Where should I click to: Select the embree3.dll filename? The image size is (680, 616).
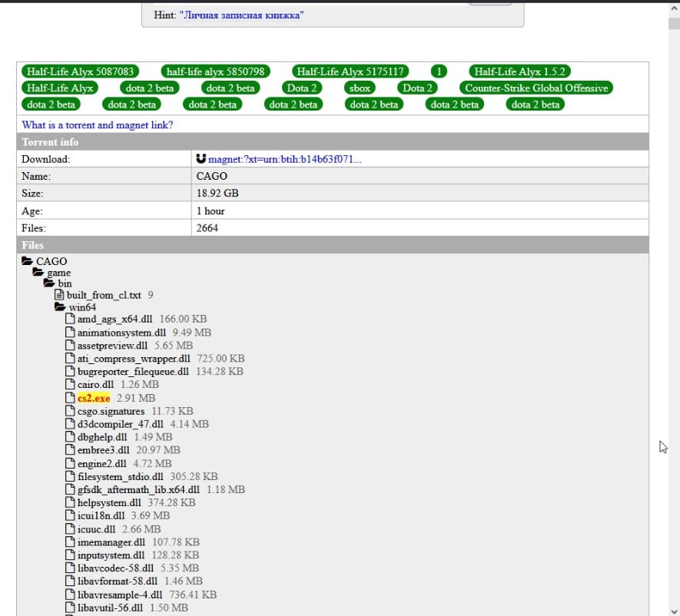[x=103, y=450]
